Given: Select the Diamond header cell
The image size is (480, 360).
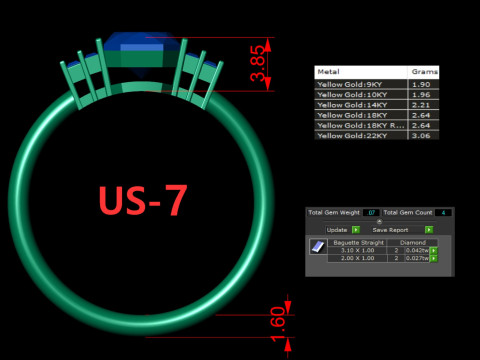Looking at the screenshot, I should point(413,243).
